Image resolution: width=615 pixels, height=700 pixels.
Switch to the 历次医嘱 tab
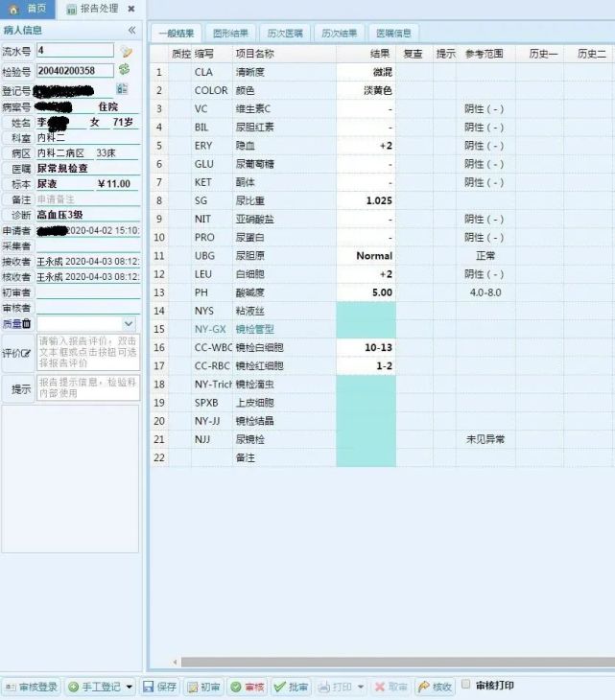[285, 33]
